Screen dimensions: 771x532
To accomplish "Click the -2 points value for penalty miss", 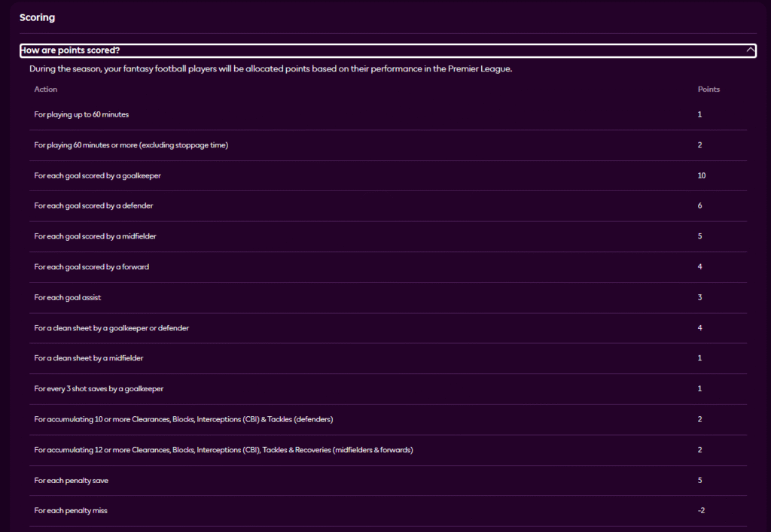I will tap(701, 511).
